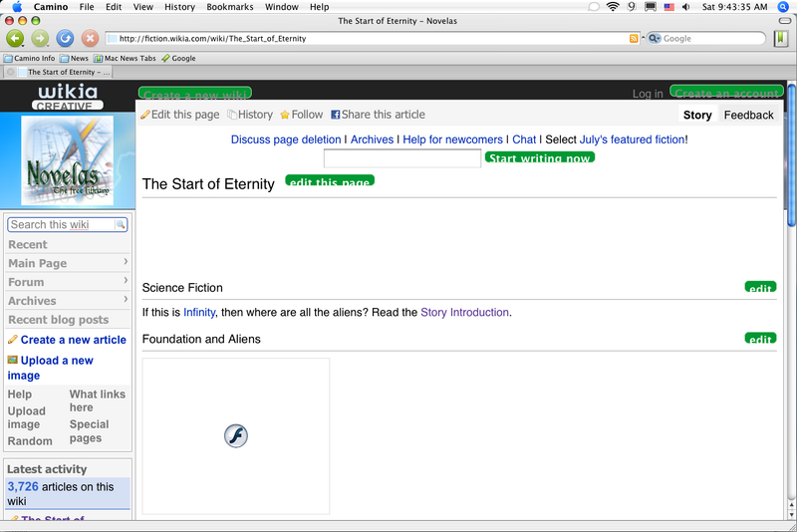Viewport: 797px width, 532px height.
Task: Follow this page with the star link
Action: (302, 115)
